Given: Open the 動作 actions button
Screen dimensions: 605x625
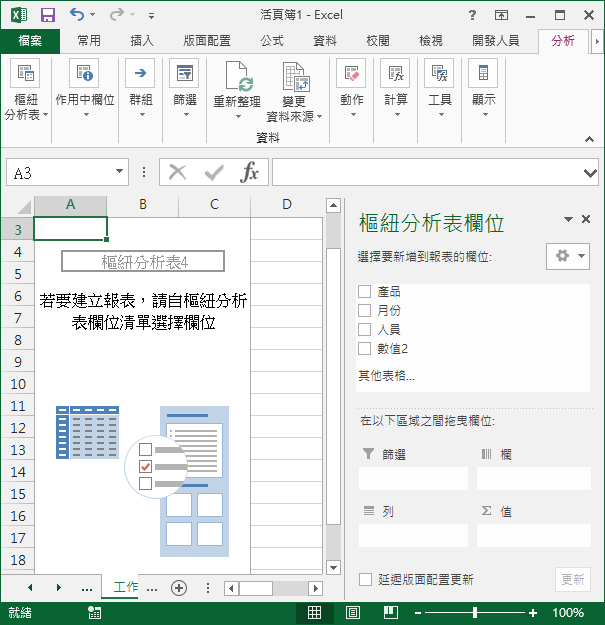Looking at the screenshot, I should click(352, 88).
